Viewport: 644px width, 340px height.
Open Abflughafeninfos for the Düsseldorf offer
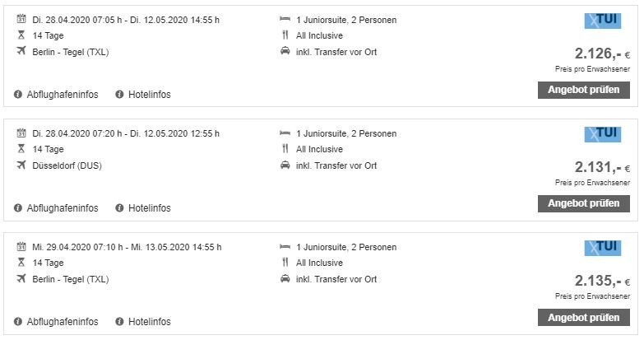63,208
